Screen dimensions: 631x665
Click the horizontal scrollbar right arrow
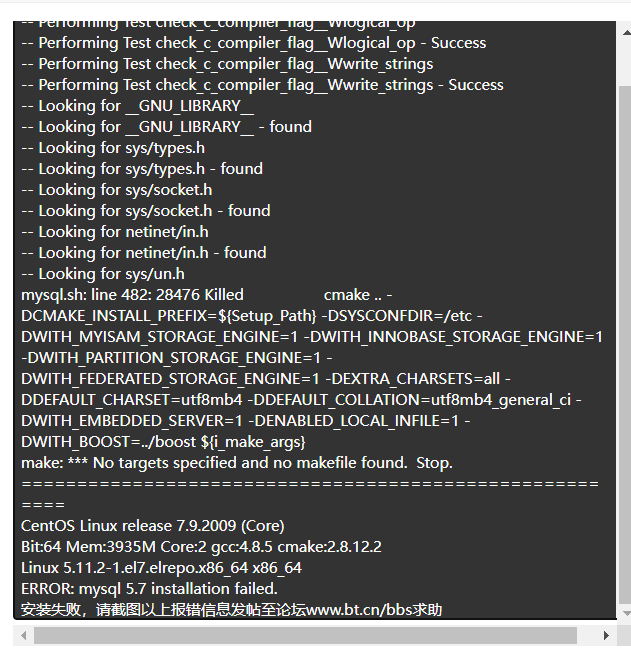(x=606, y=635)
